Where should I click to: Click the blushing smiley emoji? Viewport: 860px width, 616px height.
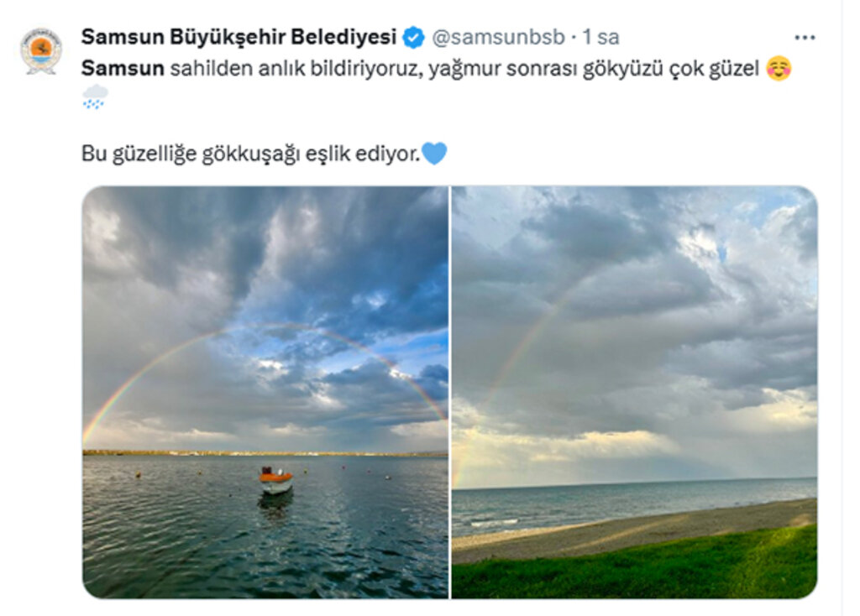(779, 69)
